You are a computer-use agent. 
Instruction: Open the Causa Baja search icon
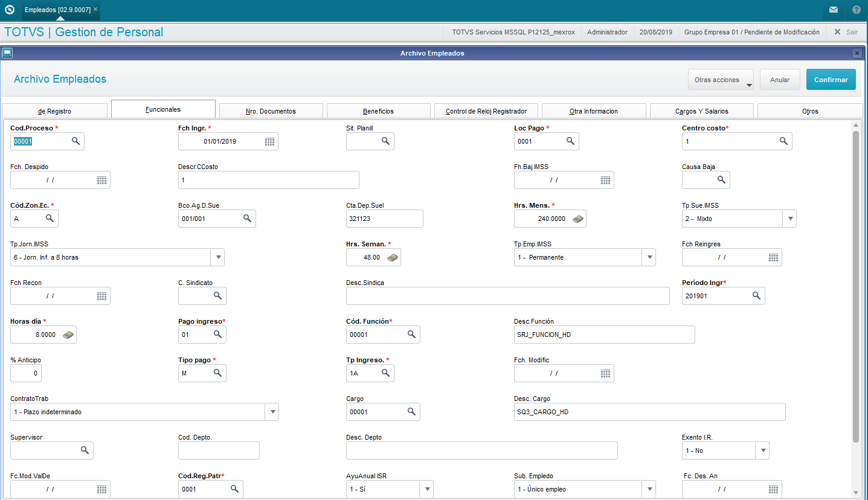(721, 179)
